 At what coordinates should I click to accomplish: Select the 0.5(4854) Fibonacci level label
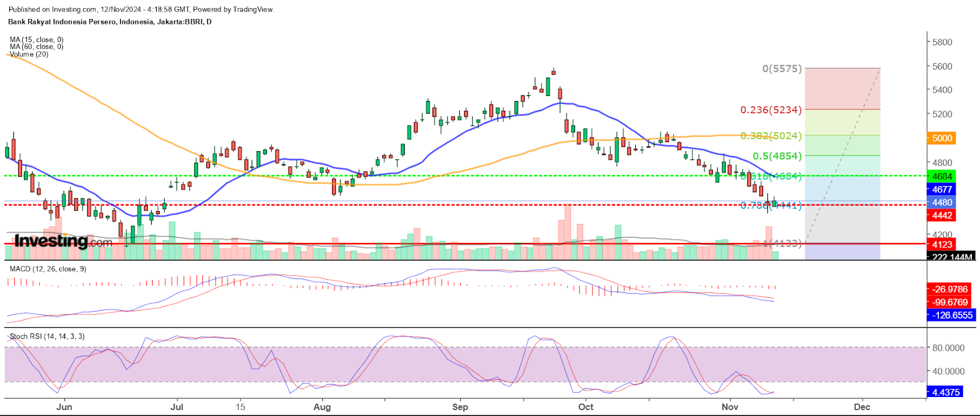(777, 156)
